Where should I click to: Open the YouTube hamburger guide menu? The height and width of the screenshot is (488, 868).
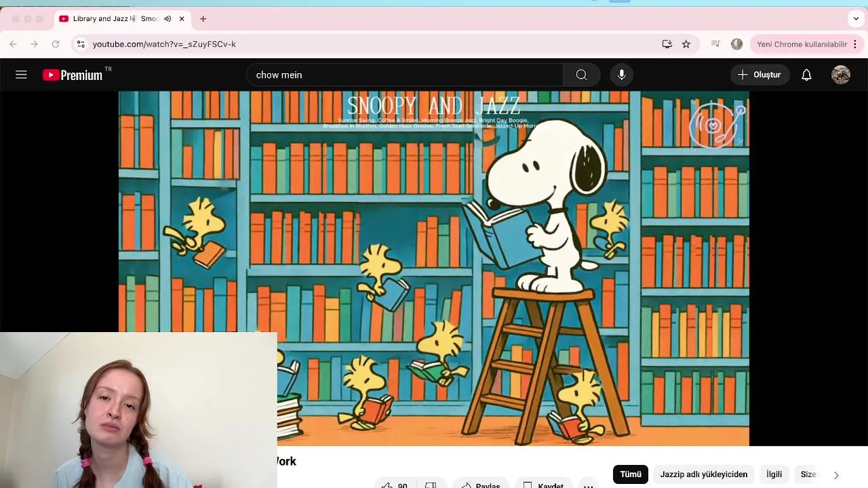[21, 75]
